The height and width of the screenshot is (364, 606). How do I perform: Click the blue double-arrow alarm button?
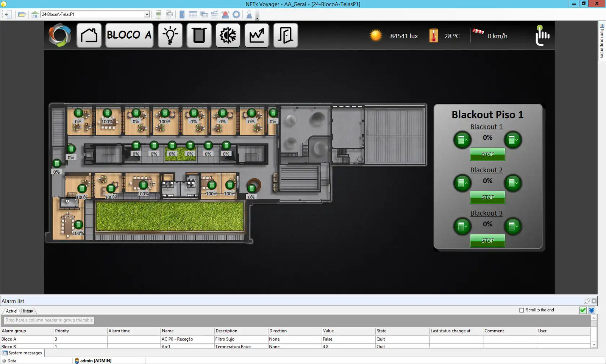[x=591, y=310]
